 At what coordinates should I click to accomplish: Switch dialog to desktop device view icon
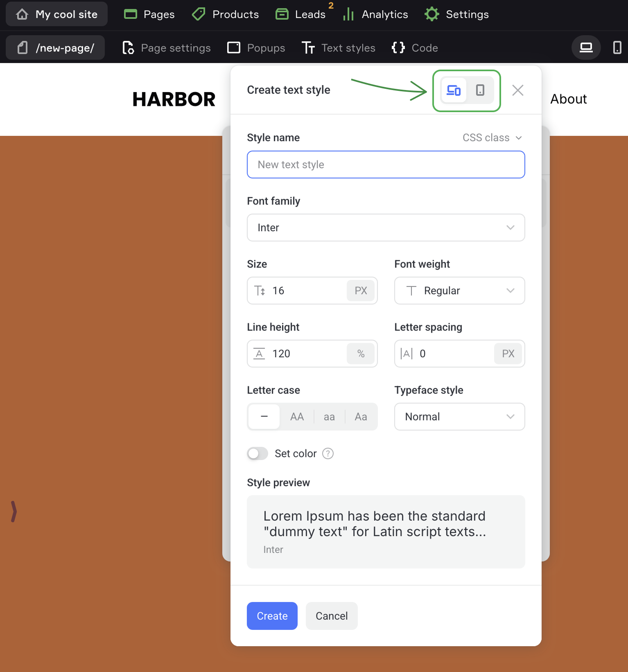(454, 90)
